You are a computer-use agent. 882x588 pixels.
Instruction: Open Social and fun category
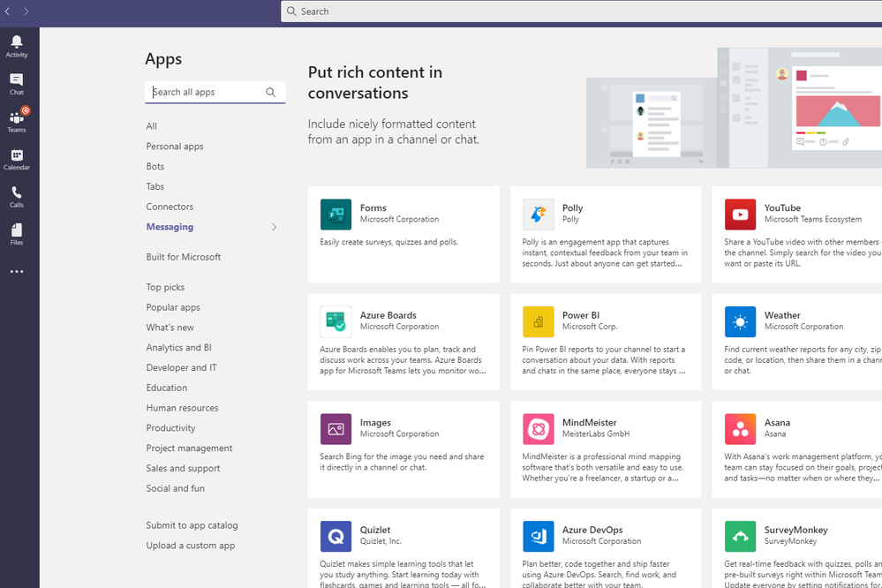pyautogui.click(x=176, y=488)
